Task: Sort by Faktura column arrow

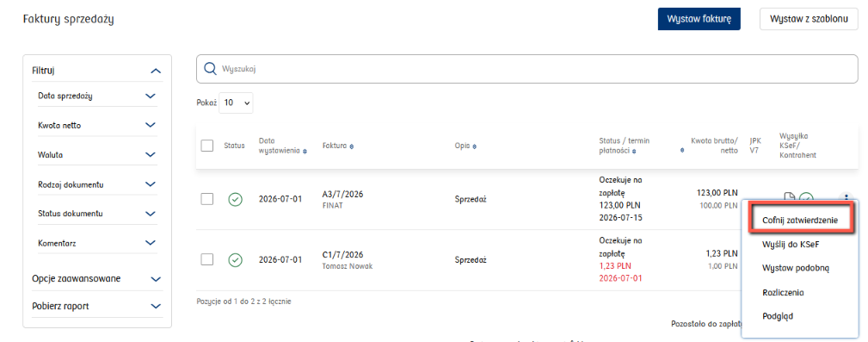Action: click(x=352, y=146)
